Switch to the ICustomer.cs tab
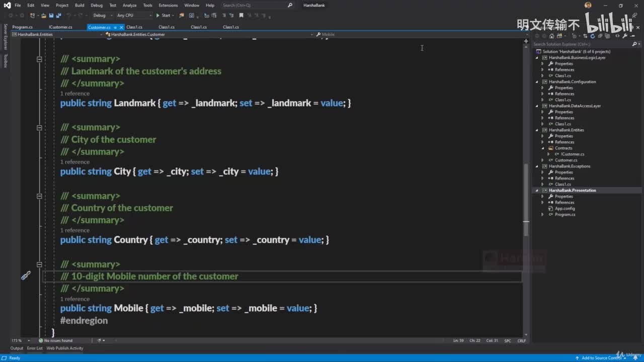The width and height of the screenshot is (644, 362). tap(60, 27)
